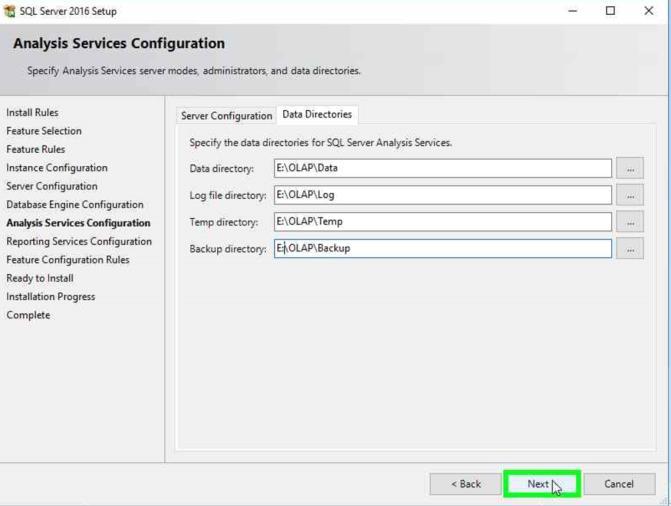Select the Instance Configuration step
The width and height of the screenshot is (671, 506).
[x=56, y=168]
